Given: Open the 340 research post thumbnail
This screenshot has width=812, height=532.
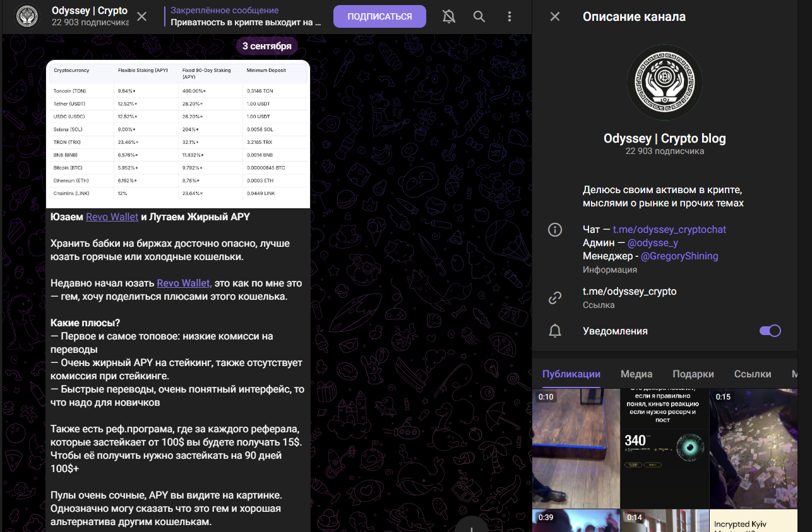Looking at the screenshot, I should pyautogui.click(x=665, y=448).
